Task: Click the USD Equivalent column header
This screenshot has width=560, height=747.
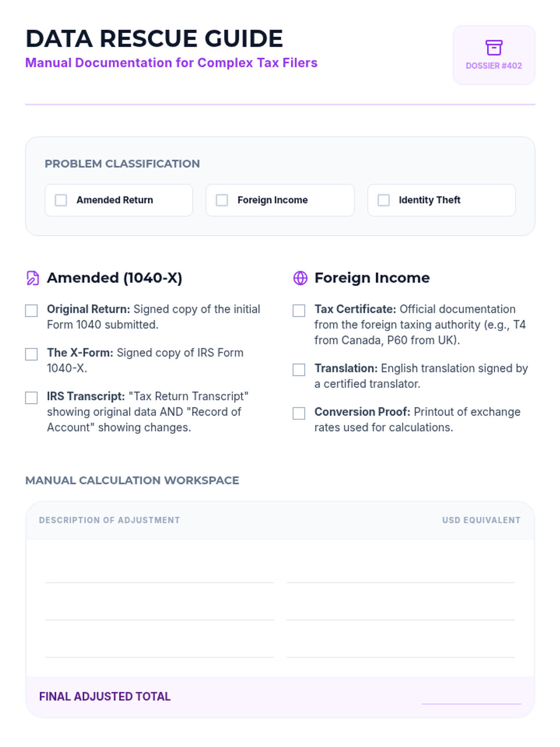Action: tap(481, 520)
